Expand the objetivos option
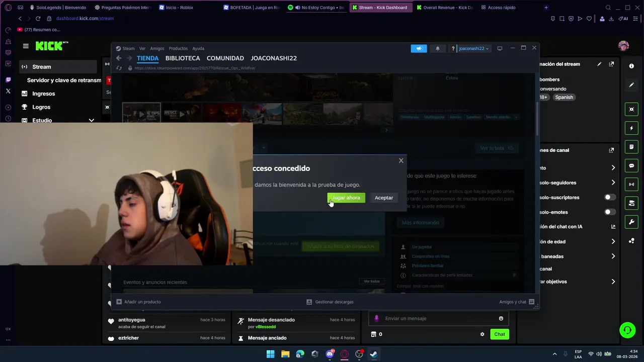Viewport: 644px width, 362px height. tap(613, 282)
